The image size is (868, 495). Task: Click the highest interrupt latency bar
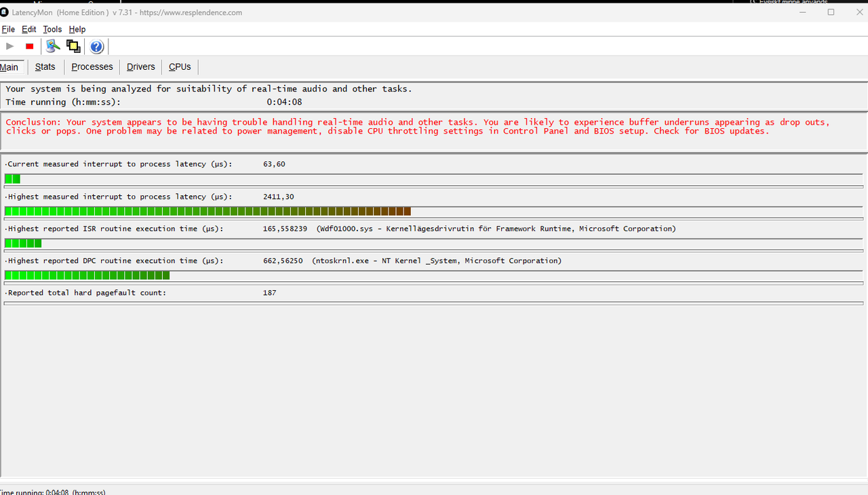(433, 211)
